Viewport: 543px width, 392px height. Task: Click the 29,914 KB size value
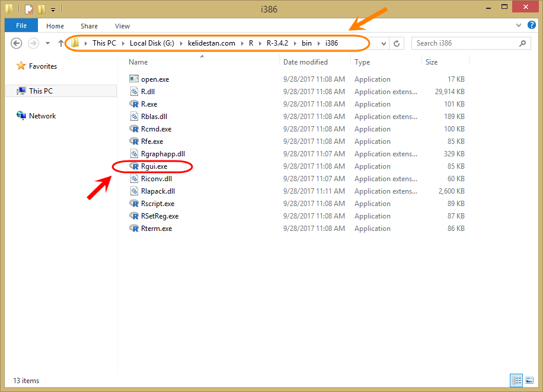(450, 92)
